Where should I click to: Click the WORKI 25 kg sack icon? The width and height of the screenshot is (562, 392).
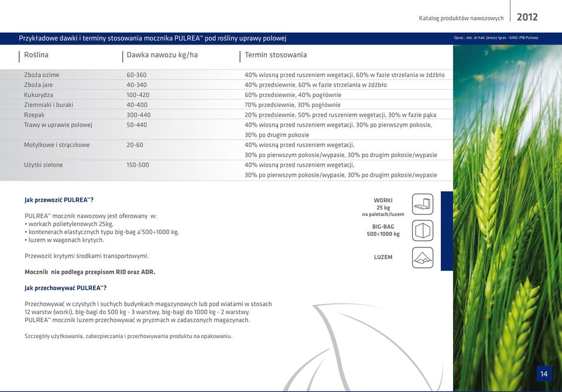423,204
